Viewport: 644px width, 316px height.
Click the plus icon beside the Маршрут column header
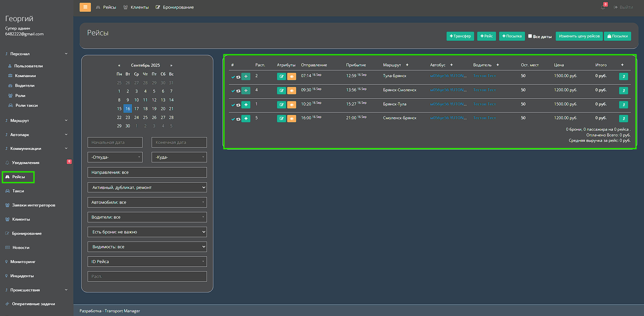tap(407, 65)
